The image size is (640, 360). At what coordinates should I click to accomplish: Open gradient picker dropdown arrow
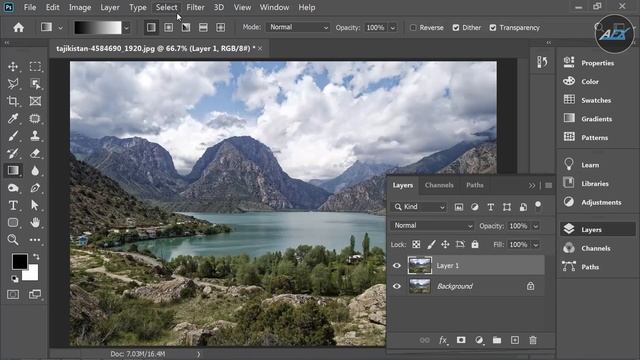coord(126,28)
